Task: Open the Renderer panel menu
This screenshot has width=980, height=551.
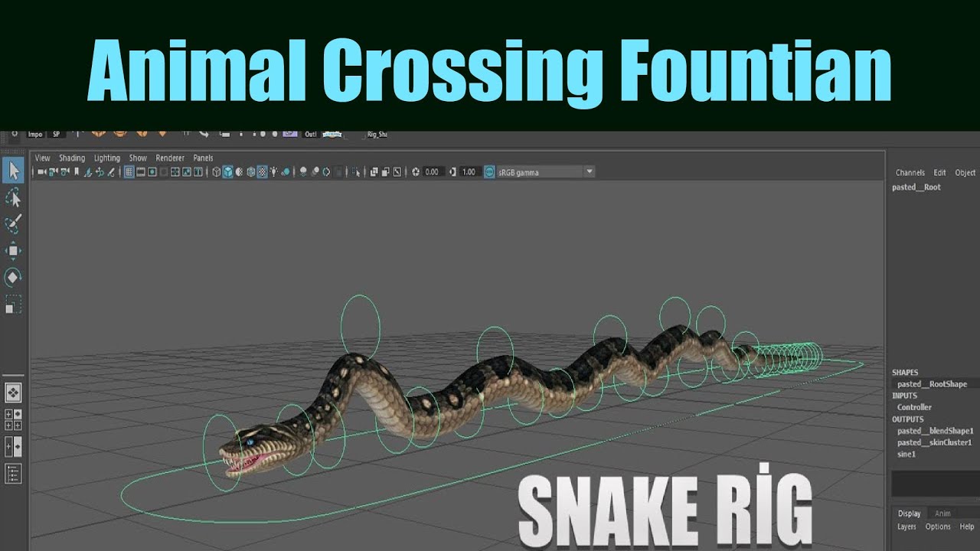Action: point(170,158)
